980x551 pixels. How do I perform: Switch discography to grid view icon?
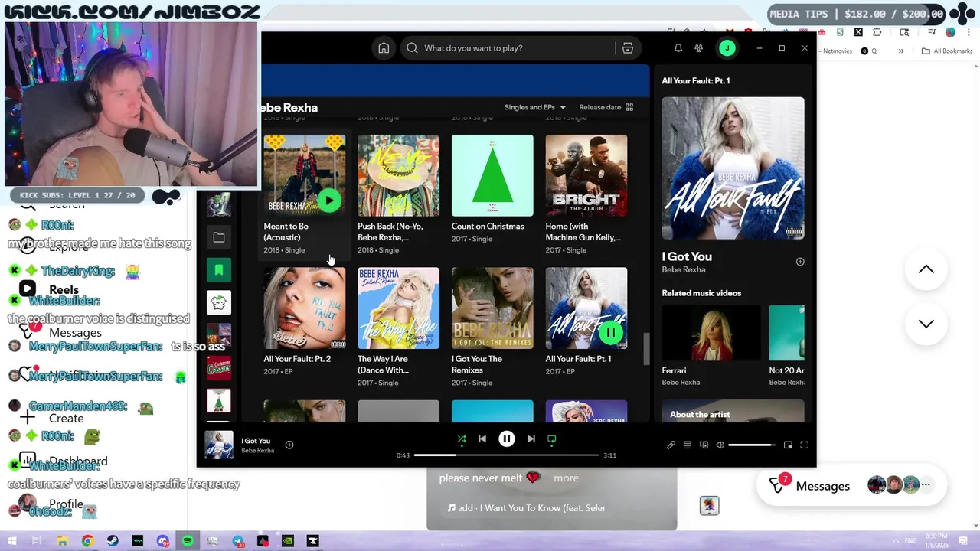[x=629, y=107]
